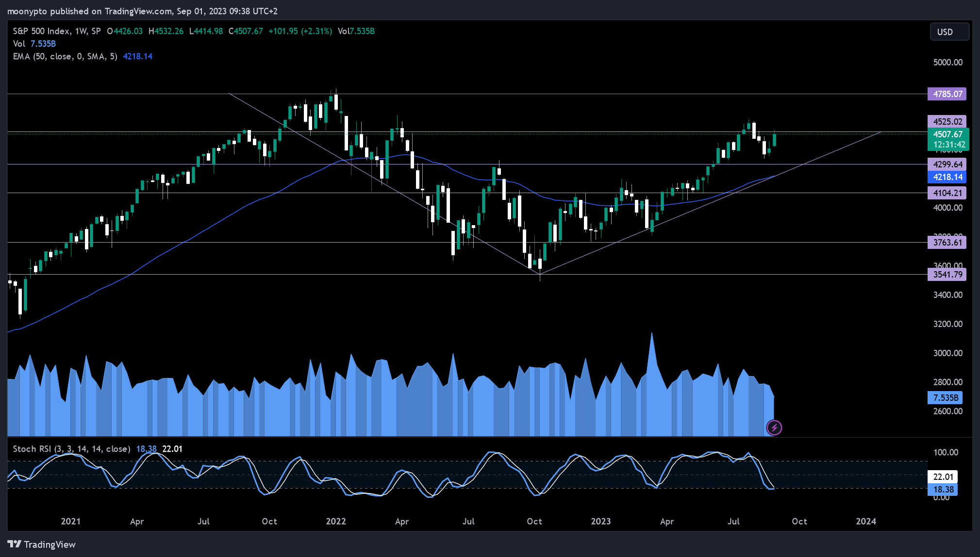This screenshot has height=557, width=980.
Task: Click the 3000.00 price axis tick
Action: pyautogui.click(x=947, y=353)
